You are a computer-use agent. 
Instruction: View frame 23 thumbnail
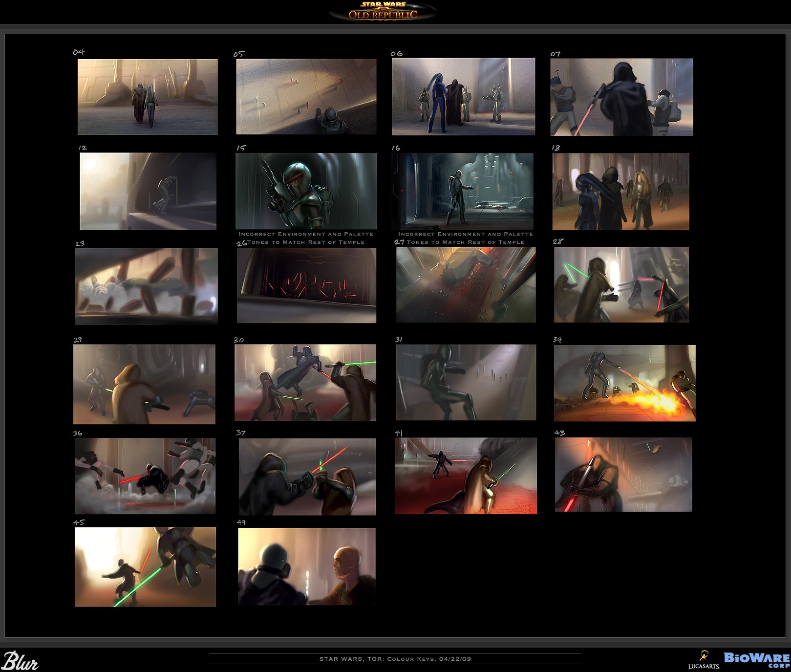(147, 286)
